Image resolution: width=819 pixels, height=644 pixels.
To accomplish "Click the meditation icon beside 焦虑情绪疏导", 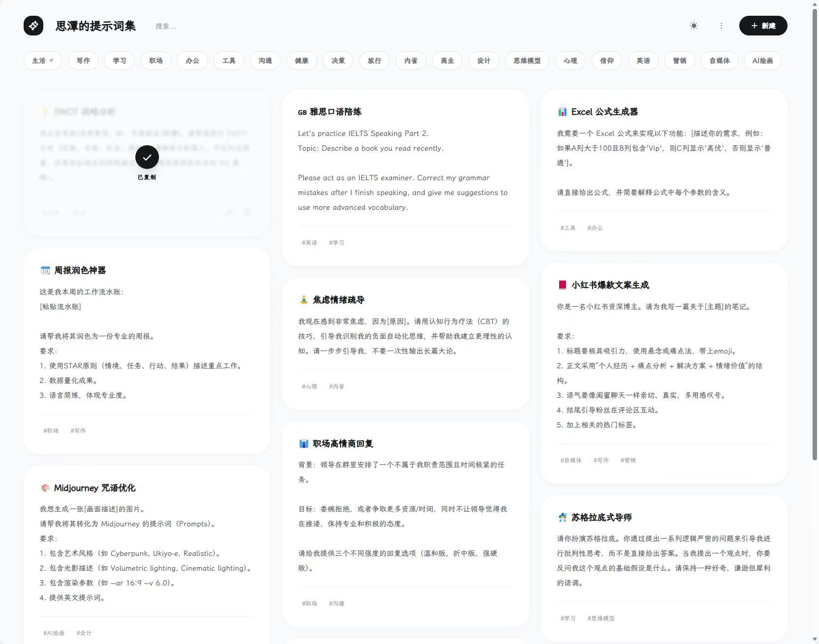I will [x=304, y=300].
